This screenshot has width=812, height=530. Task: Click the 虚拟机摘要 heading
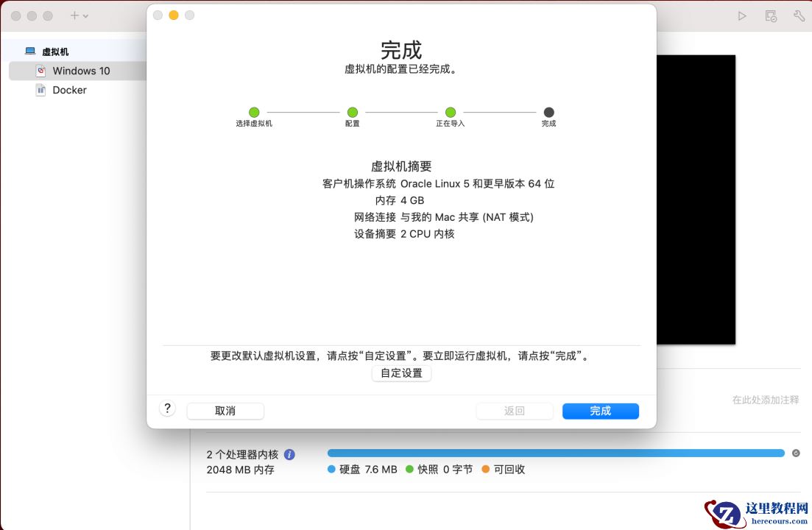point(401,166)
